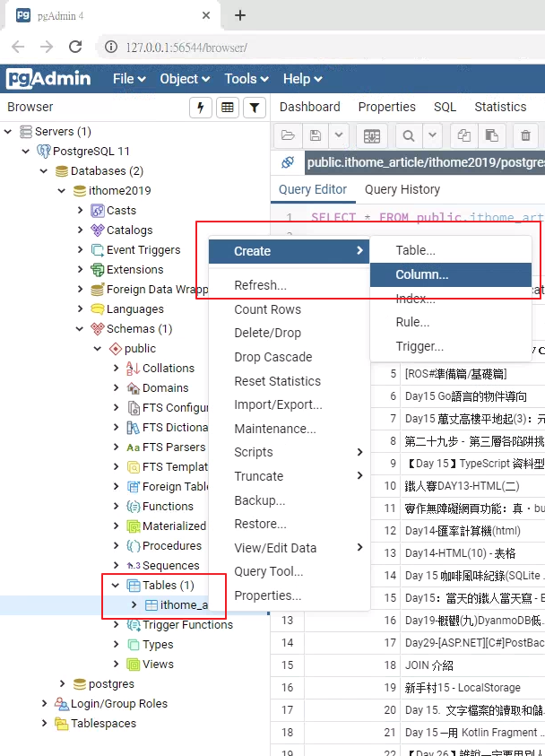Collapse the Servers (1) tree node

8,132
